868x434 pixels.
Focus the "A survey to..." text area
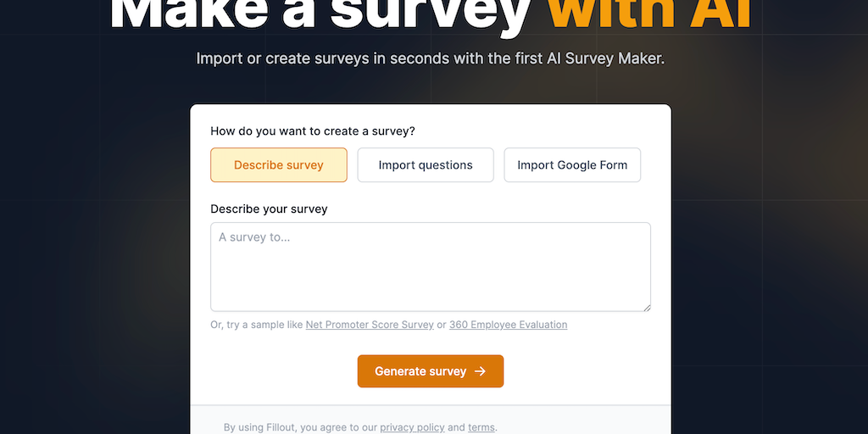430,266
